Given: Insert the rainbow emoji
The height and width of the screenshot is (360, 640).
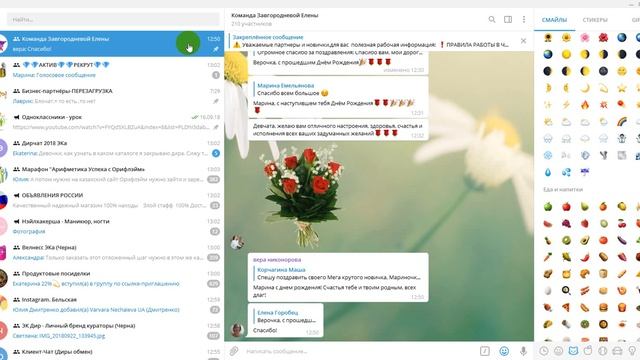Looking at the screenshot, I should (622, 122).
